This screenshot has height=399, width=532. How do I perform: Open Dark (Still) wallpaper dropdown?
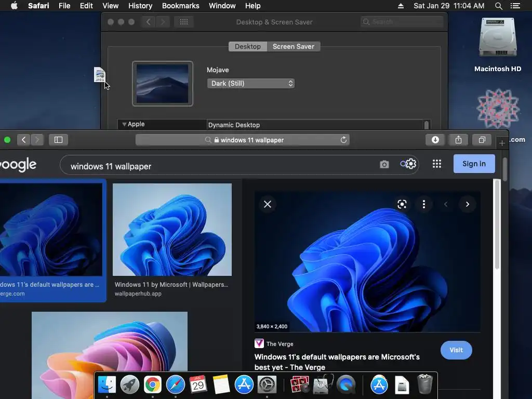tap(251, 84)
